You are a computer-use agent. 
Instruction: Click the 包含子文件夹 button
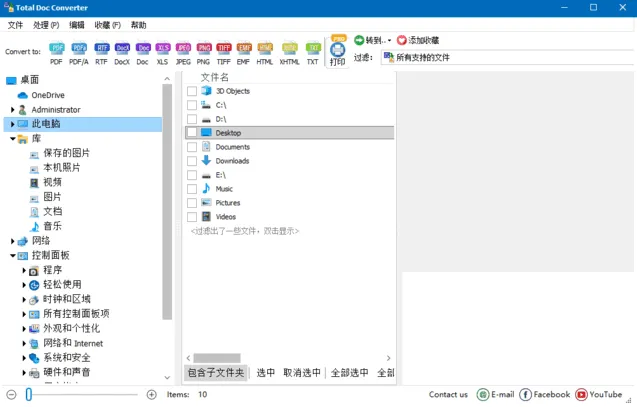coord(216,372)
